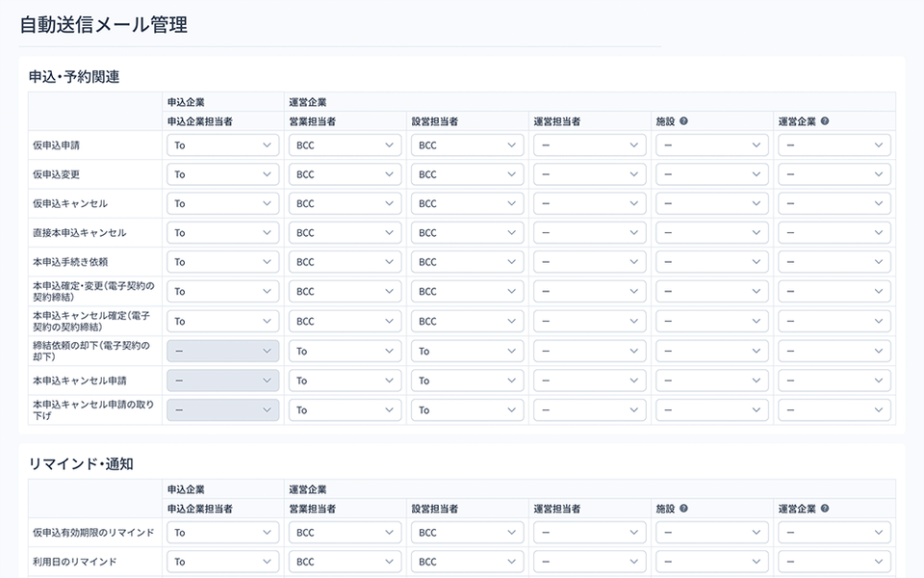
Task: Open 運営担当者 dropdown for 仮申込申請
Action: coord(589,145)
